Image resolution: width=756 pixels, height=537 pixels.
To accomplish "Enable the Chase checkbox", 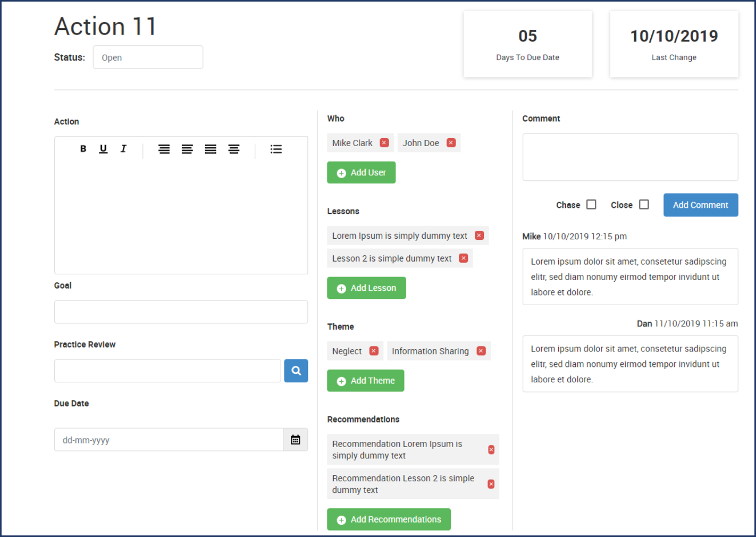I will point(591,204).
